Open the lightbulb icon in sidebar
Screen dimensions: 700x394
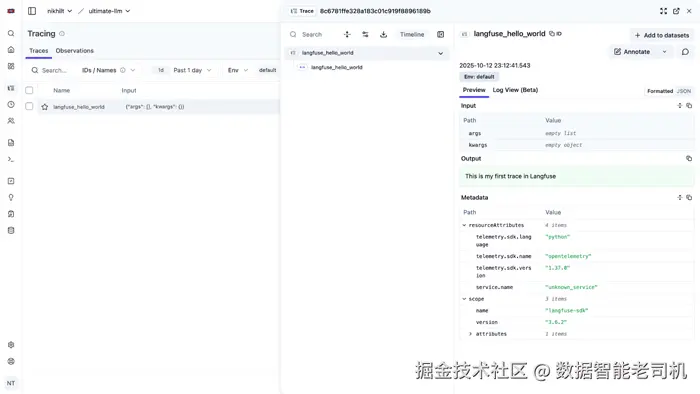tap(11, 197)
